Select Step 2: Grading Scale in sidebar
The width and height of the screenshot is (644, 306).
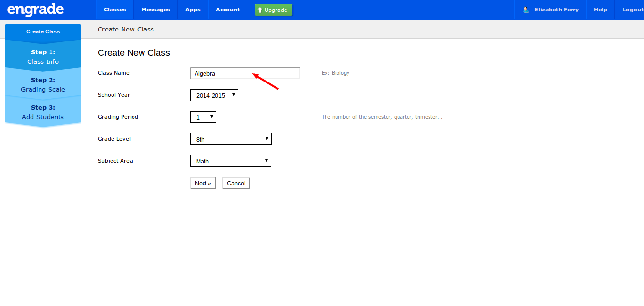(43, 84)
